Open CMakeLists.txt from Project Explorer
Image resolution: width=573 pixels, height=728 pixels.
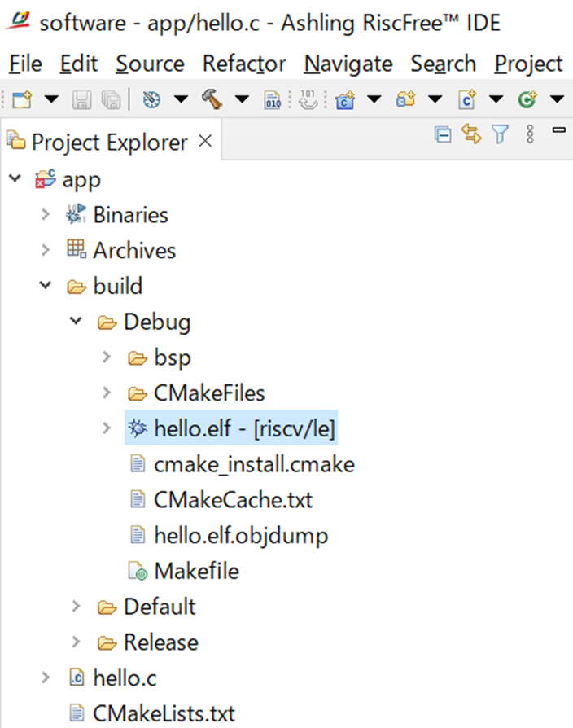pyautogui.click(x=162, y=713)
